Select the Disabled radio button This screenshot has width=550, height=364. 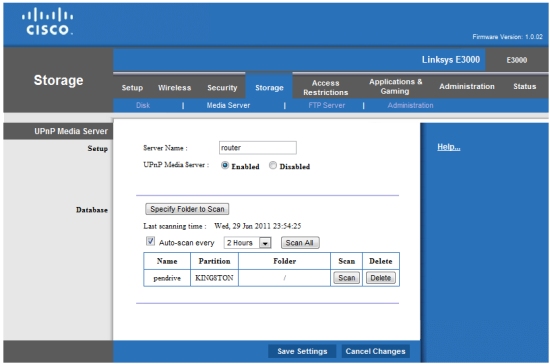point(273,165)
